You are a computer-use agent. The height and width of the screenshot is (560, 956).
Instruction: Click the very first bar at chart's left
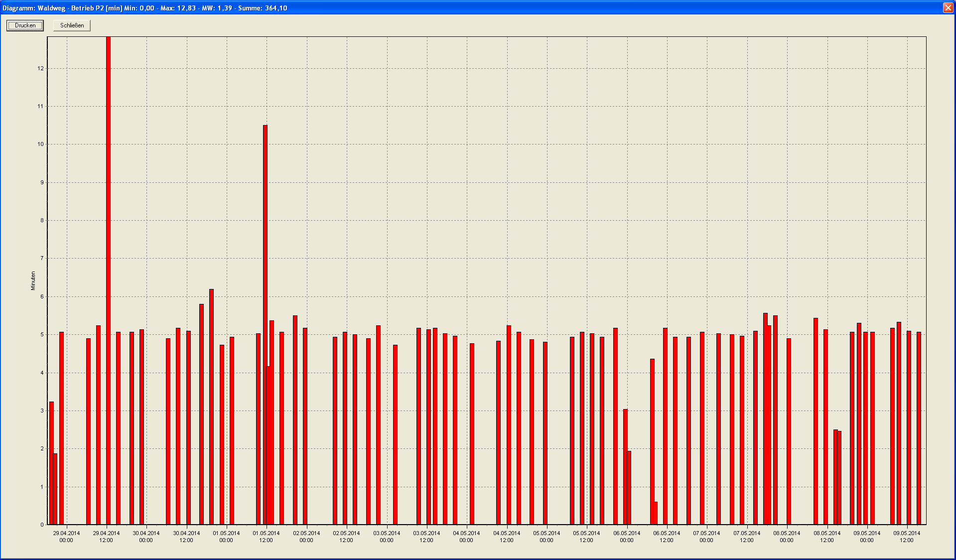coord(51,463)
